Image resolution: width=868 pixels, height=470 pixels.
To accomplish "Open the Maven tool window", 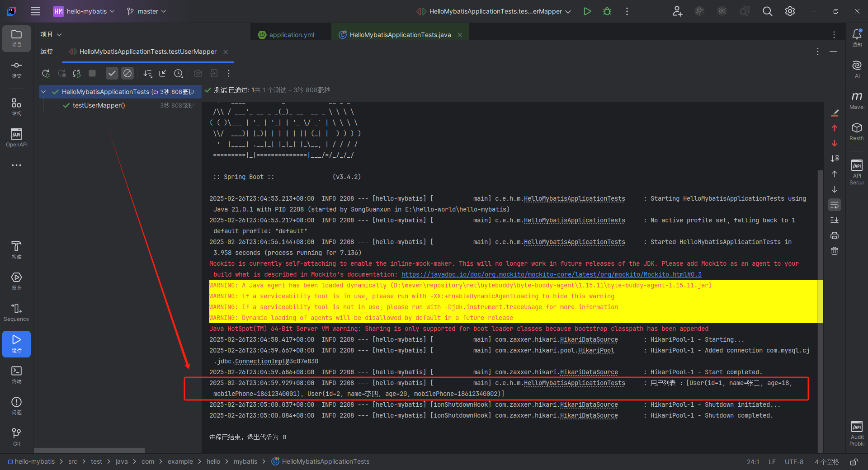I will 857,99.
